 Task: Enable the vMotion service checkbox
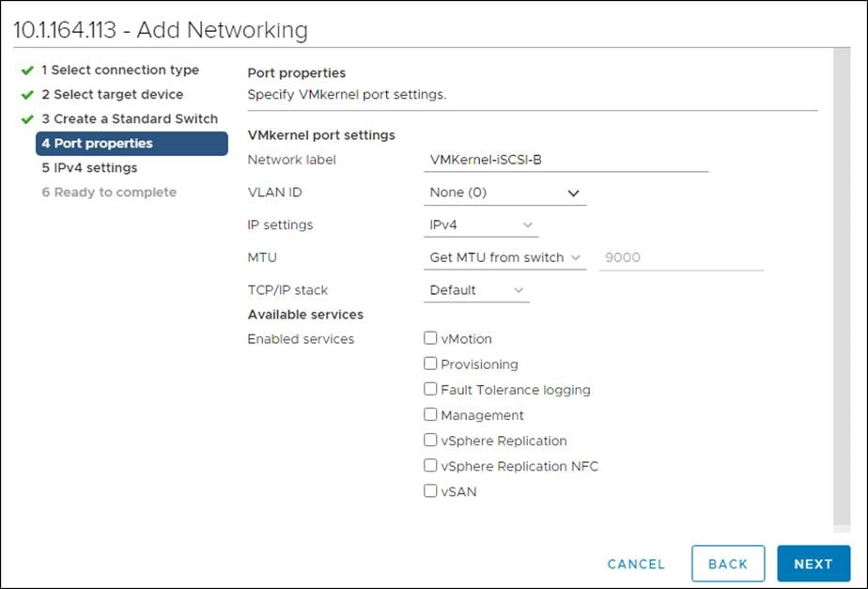430,337
